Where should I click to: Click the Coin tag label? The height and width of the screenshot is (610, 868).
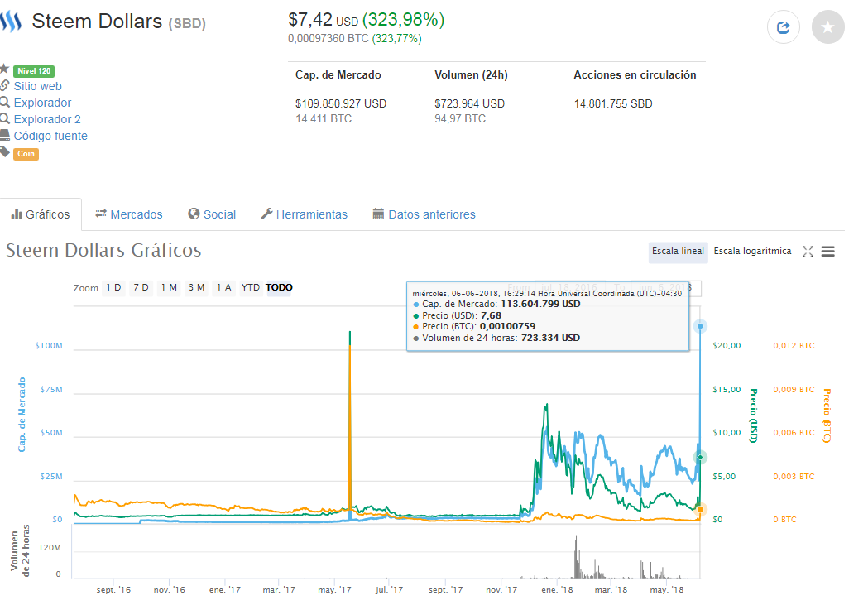26,154
